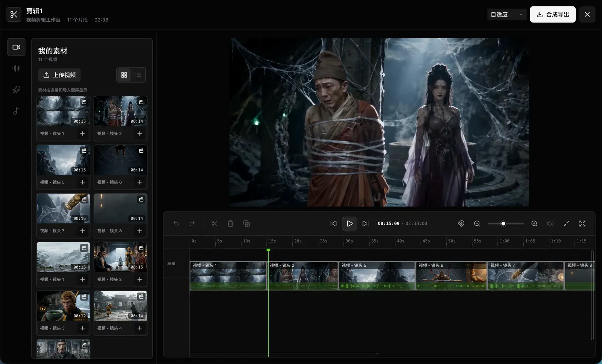The height and width of the screenshot is (364, 602).
Task: Add 视频 - 镜头 8 clip to timeline
Action: (x=140, y=231)
